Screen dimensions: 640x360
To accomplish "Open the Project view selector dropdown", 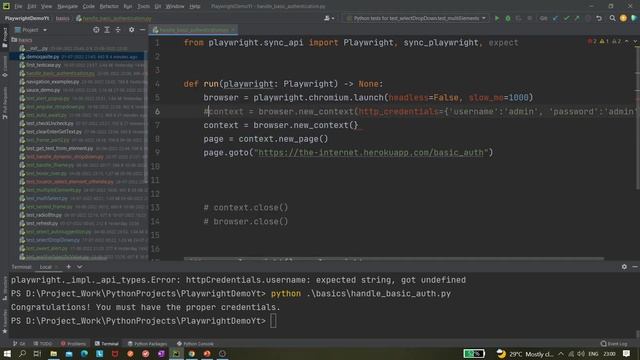I will tap(31, 30).
